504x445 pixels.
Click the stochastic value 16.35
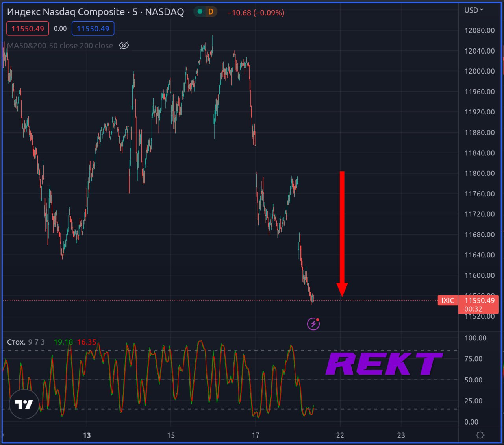(87, 342)
